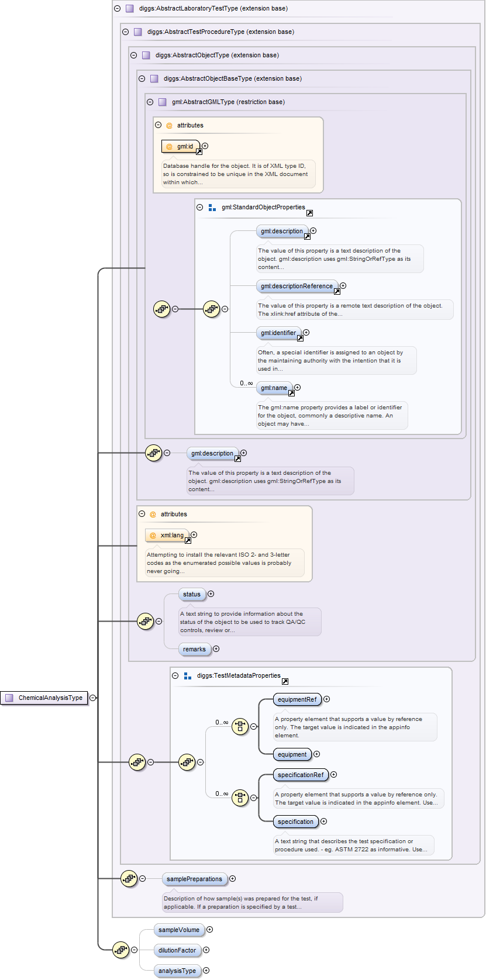Select the analysisType element

pos(177,971)
